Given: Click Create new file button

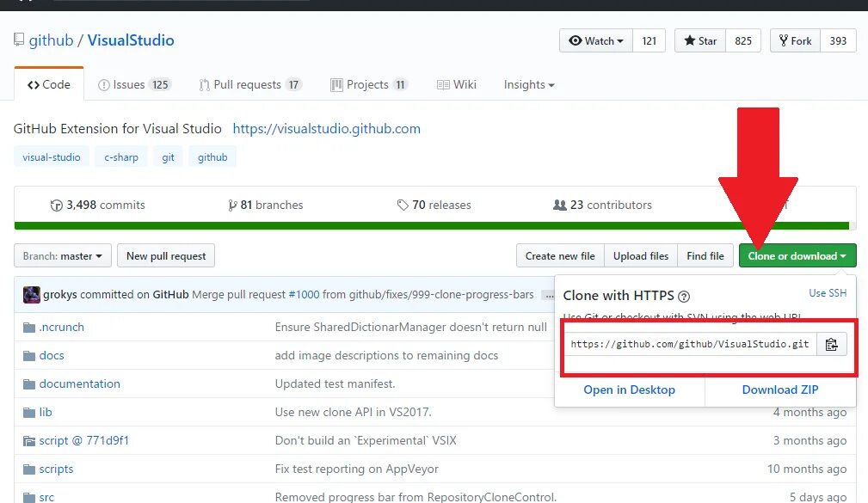Looking at the screenshot, I should (x=560, y=255).
